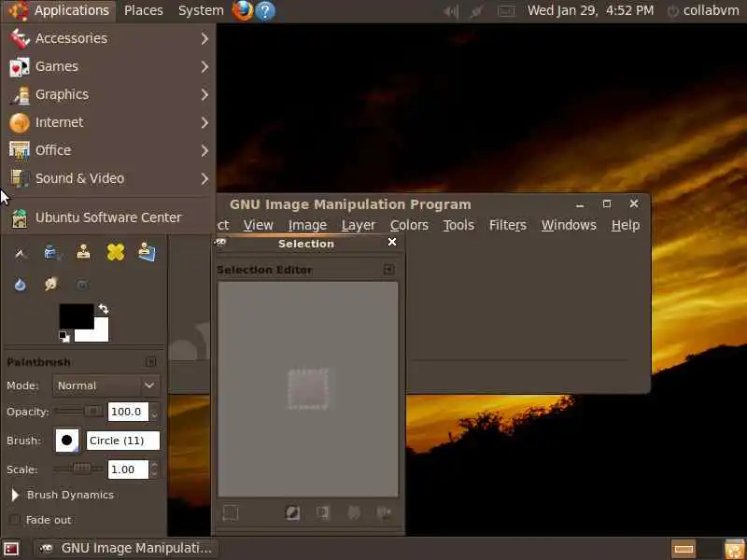Open GIMP Image menu
Screen dimensions: 747x560
click(x=307, y=225)
